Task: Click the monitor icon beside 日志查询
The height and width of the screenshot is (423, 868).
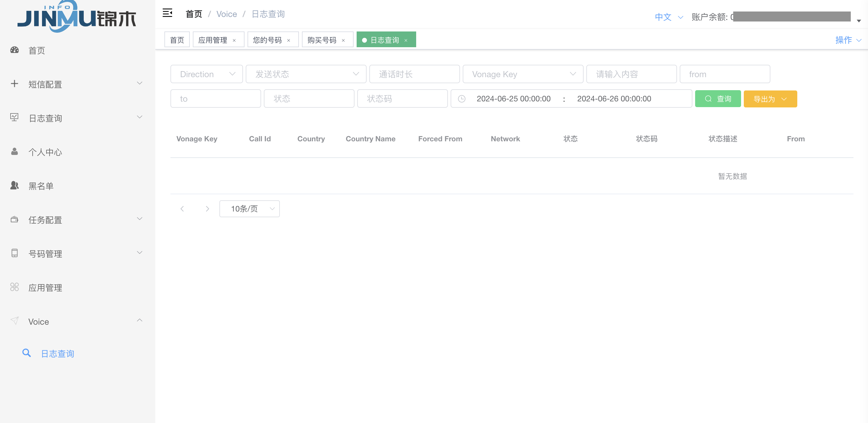Action: [15, 117]
